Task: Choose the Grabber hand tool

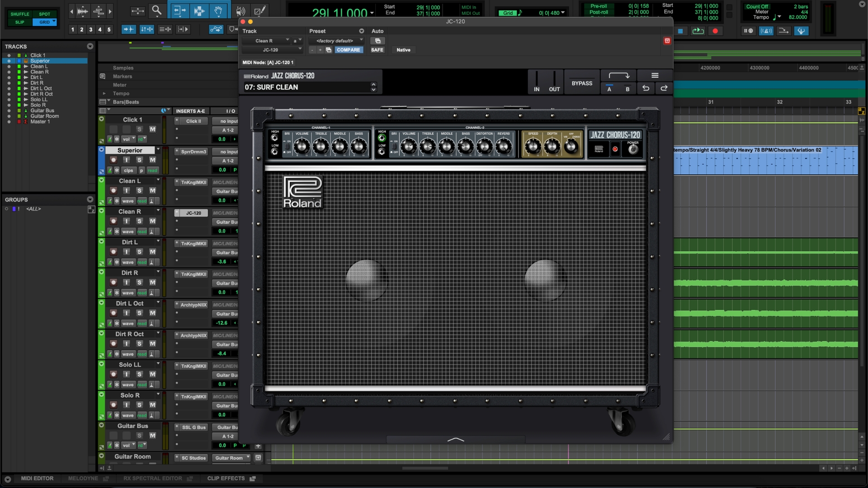Action: pos(218,10)
